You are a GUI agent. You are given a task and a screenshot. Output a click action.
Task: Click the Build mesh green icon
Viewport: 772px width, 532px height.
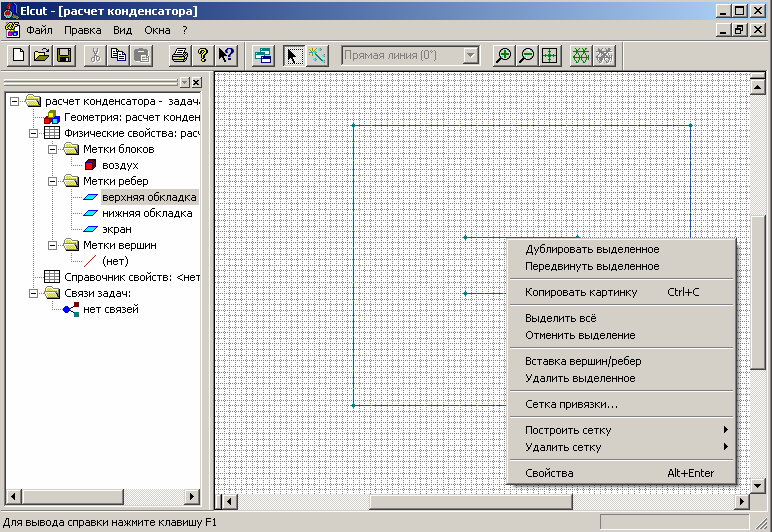(581, 56)
